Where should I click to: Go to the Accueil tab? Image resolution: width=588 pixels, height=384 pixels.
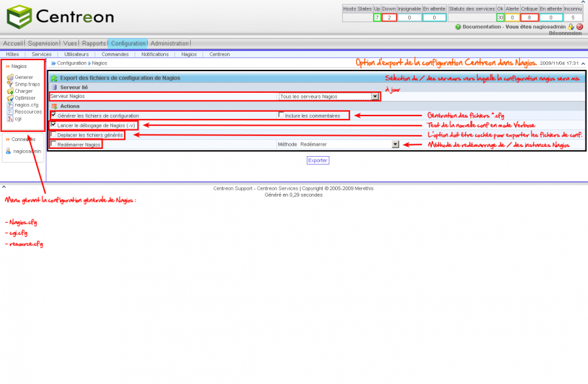point(13,44)
